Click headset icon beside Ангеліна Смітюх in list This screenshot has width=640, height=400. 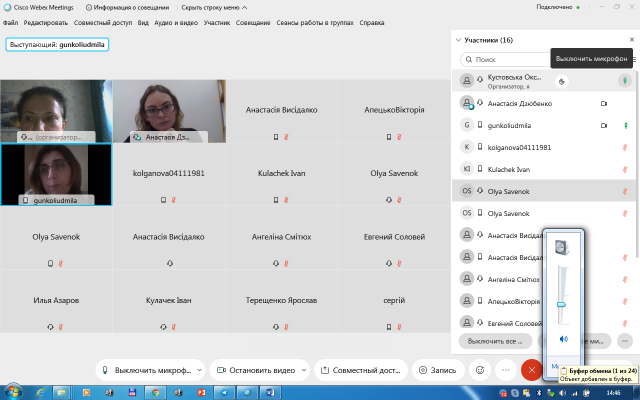pos(480,279)
